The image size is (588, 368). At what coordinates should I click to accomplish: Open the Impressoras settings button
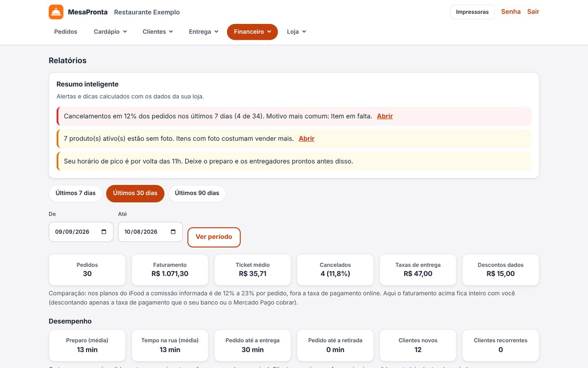point(472,12)
